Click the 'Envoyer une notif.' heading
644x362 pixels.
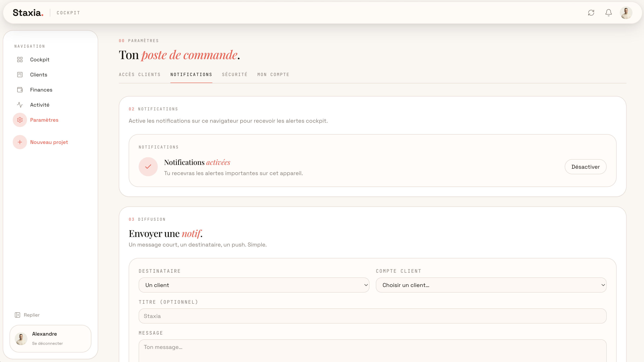[165, 234]
